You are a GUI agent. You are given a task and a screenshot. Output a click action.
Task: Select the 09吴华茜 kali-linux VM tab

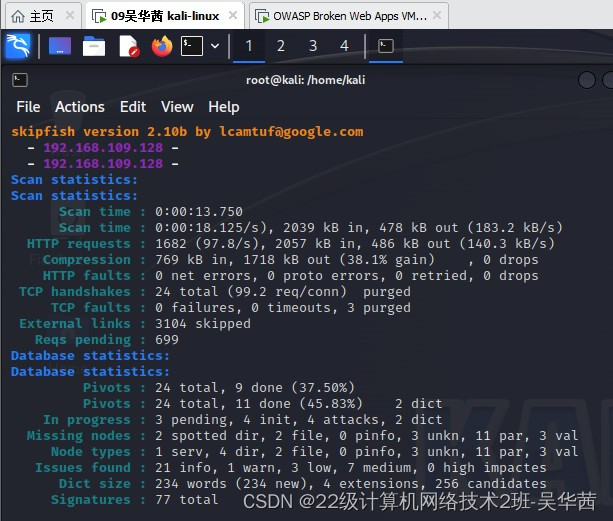[x=164, y=16]
